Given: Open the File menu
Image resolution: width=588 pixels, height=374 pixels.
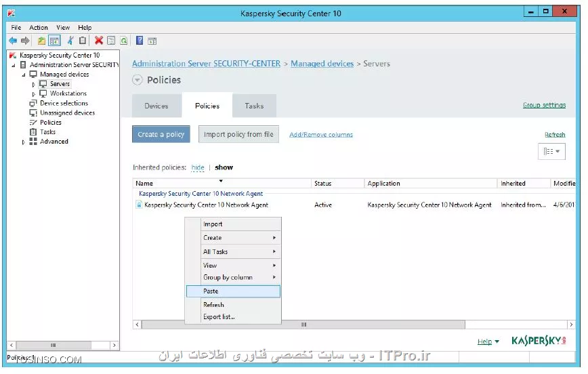Looking at the screenshot, I should 16,27.
